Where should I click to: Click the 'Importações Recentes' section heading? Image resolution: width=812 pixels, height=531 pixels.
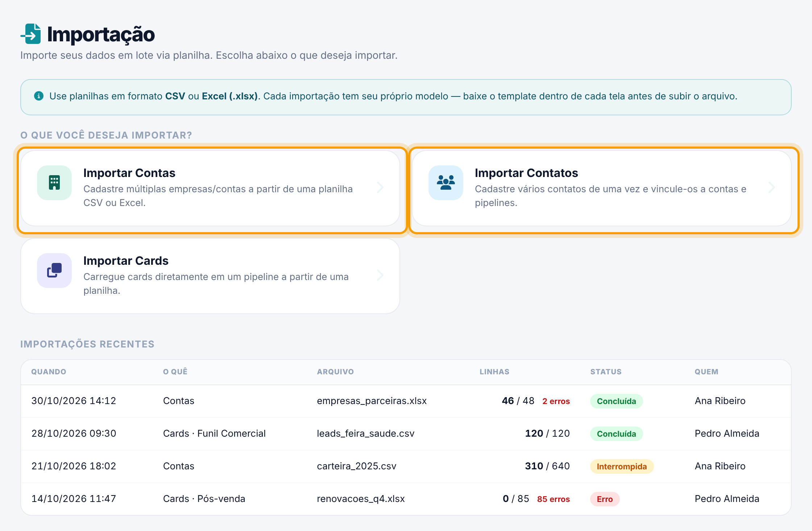pos(87,344)
